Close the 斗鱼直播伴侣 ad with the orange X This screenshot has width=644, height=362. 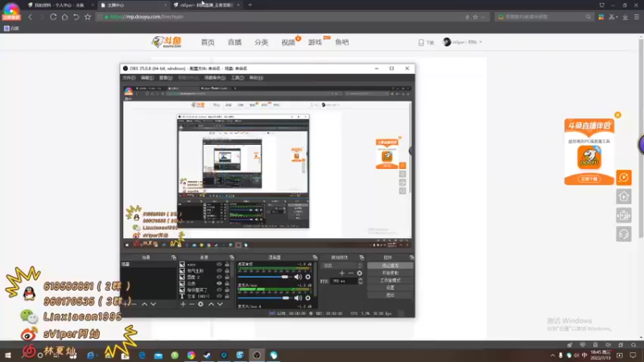click(x=617, y=115)
